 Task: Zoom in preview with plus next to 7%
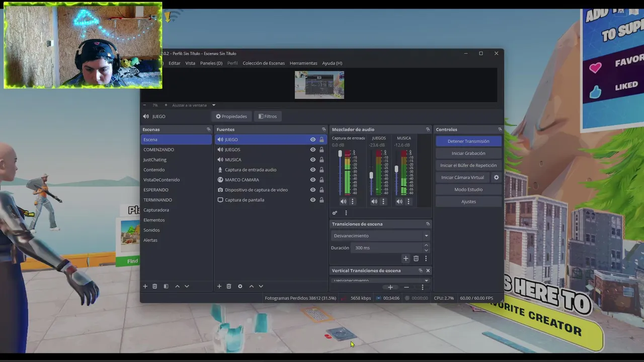(166, 105)
